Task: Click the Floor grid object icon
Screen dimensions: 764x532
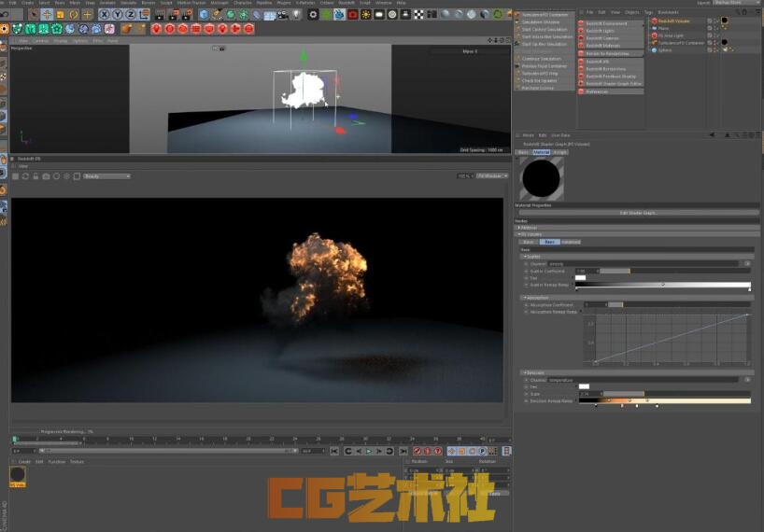Action: (x=270, y=15)
